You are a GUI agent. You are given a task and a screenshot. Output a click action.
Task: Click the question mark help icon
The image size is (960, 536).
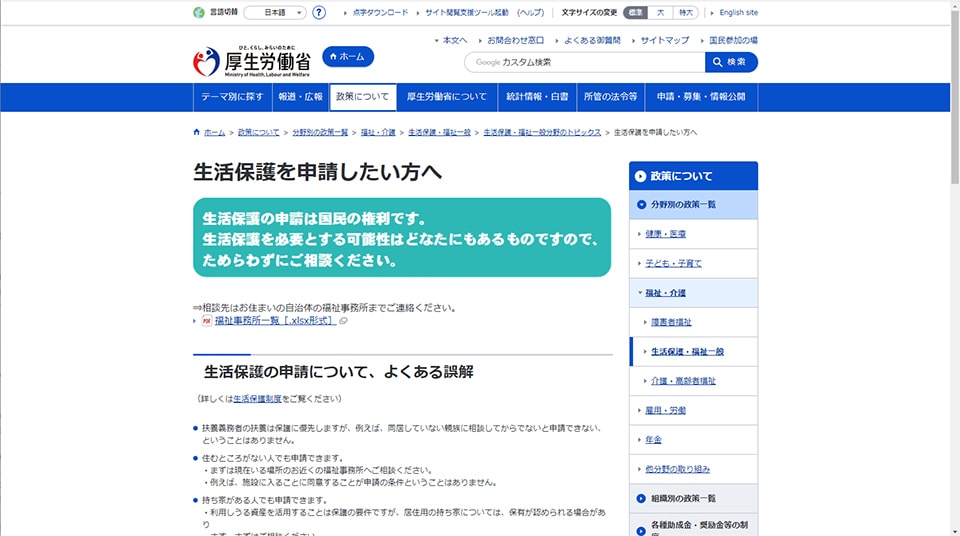coord(319,13)
